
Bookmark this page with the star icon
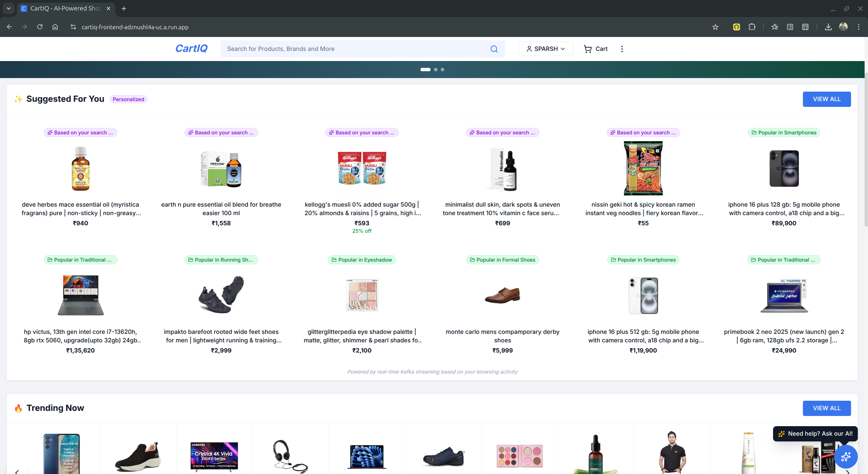[715, 27]
